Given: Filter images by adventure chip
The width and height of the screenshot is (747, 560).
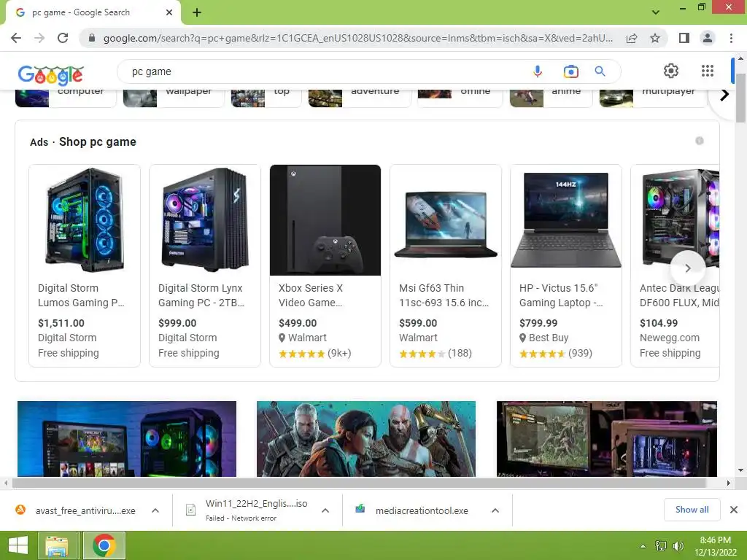Looking at the screenshot, I should click(x=360, y=98).
